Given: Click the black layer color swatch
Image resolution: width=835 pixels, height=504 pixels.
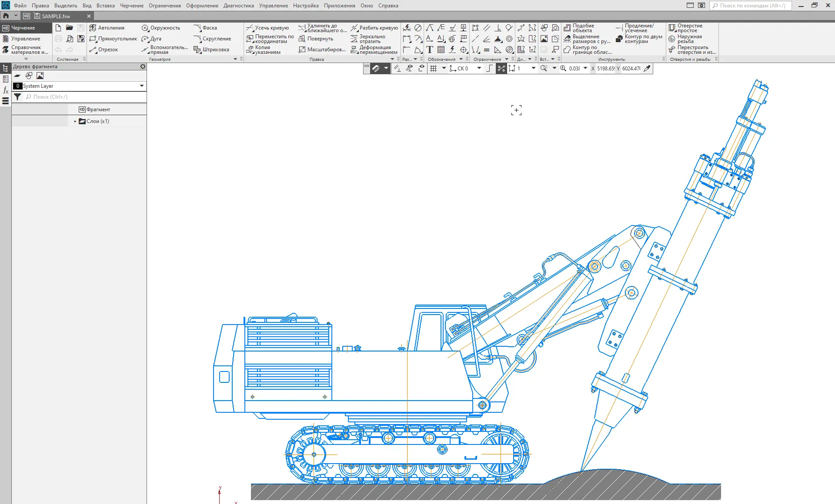Looking at the screenshot, I should (x=17, y=86).
